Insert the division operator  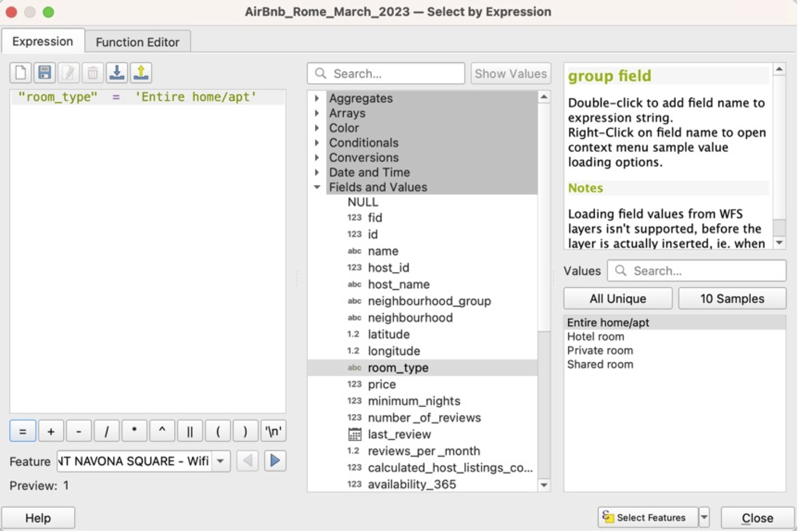(x=107, y=431)
